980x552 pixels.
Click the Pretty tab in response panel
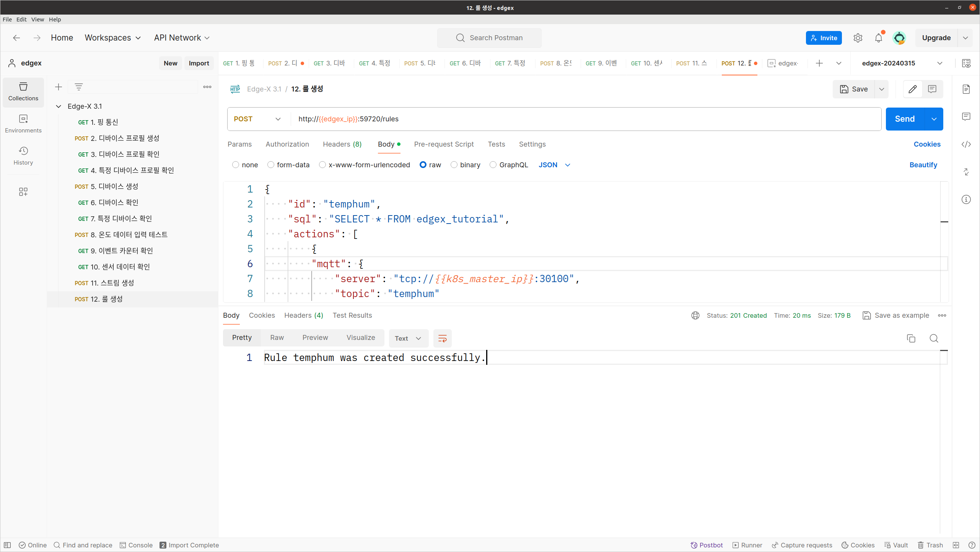(242, 338)
